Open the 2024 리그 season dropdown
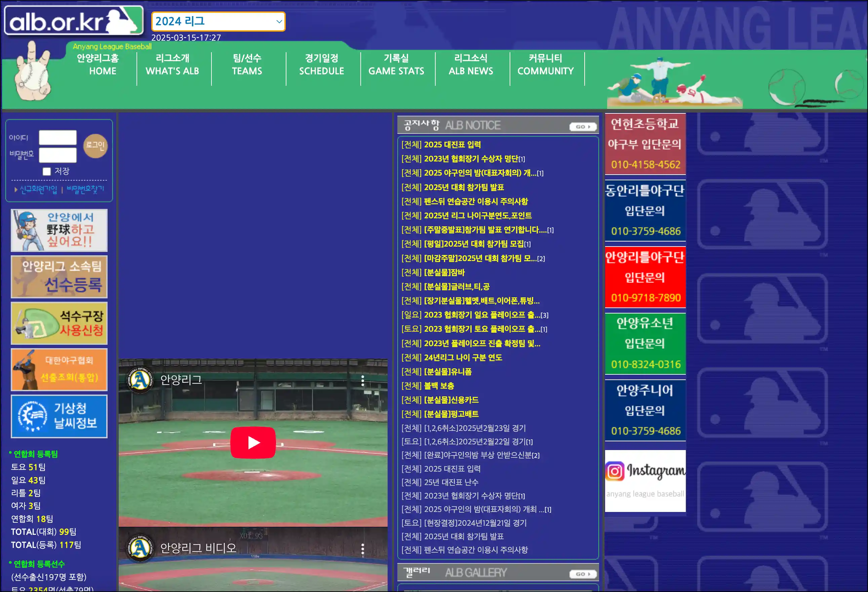Screen dimensions: 868x592 coord(218,21)
